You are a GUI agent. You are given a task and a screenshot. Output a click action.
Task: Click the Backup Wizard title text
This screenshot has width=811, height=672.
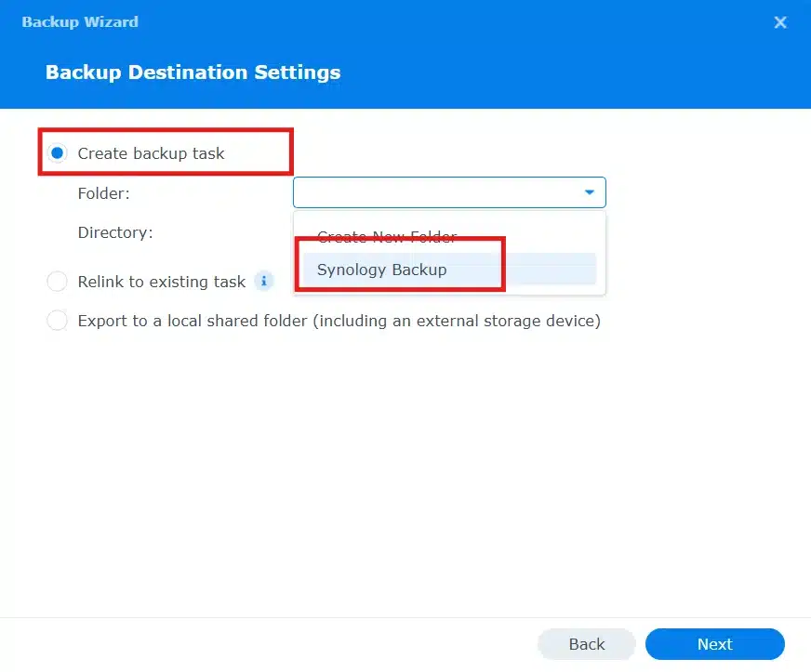pyautogui.click(x=80, y=21)
